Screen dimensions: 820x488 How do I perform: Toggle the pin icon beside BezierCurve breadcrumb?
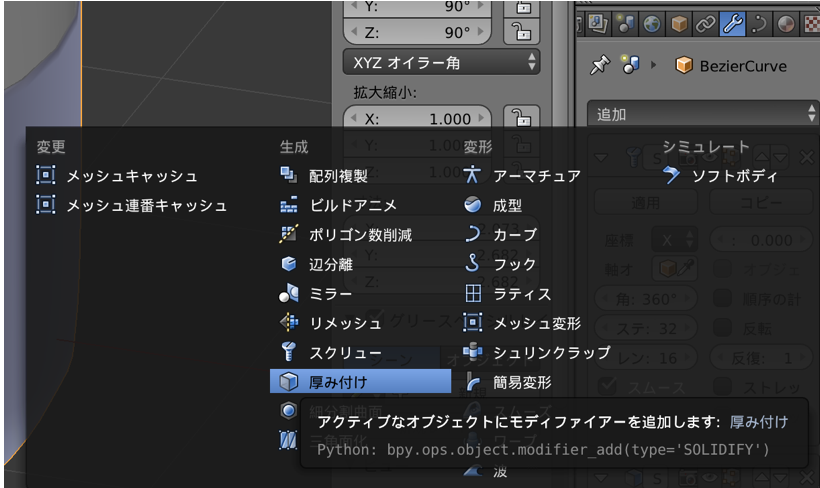(600, 65)
